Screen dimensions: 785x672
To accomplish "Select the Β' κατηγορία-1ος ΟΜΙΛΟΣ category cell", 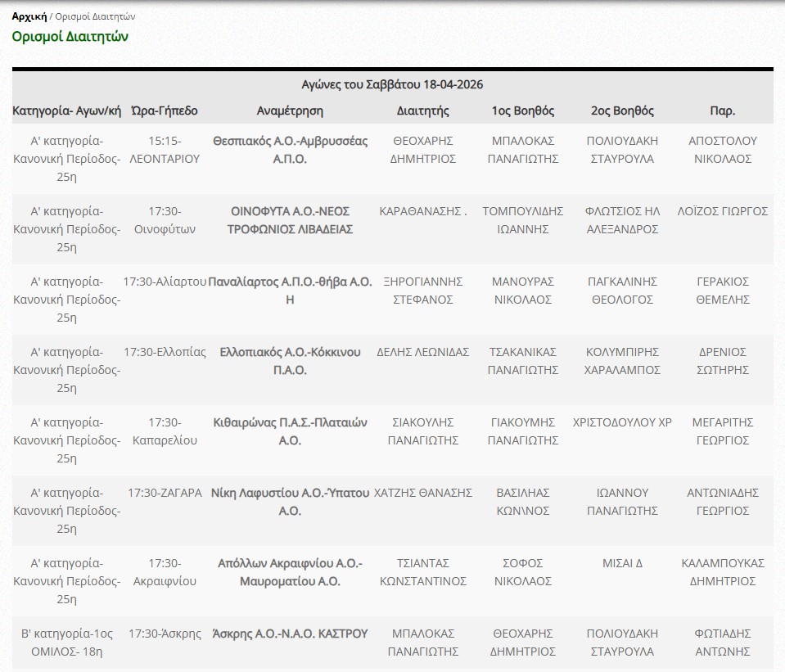I will tap(66, 643).
